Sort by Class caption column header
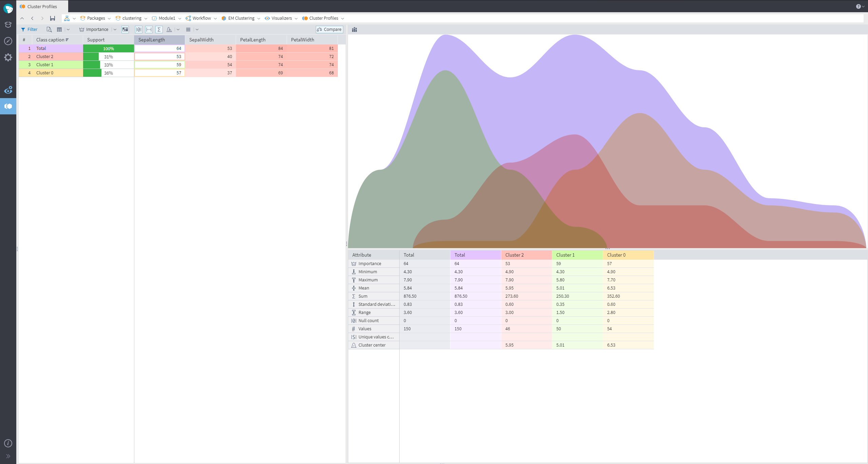The height and width of the screenshot is (464, 868). [58, 40]
